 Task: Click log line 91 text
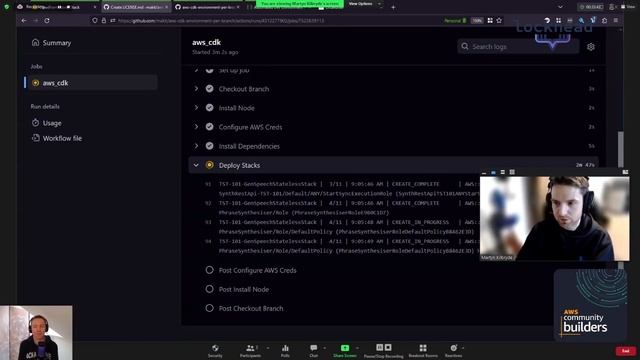tap(349, 189)
